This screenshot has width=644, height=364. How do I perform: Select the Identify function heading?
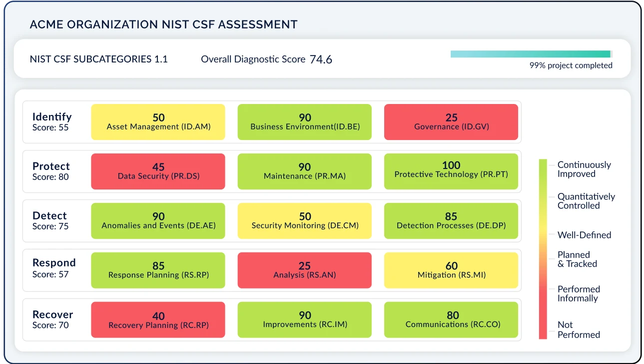pos(52,117)
